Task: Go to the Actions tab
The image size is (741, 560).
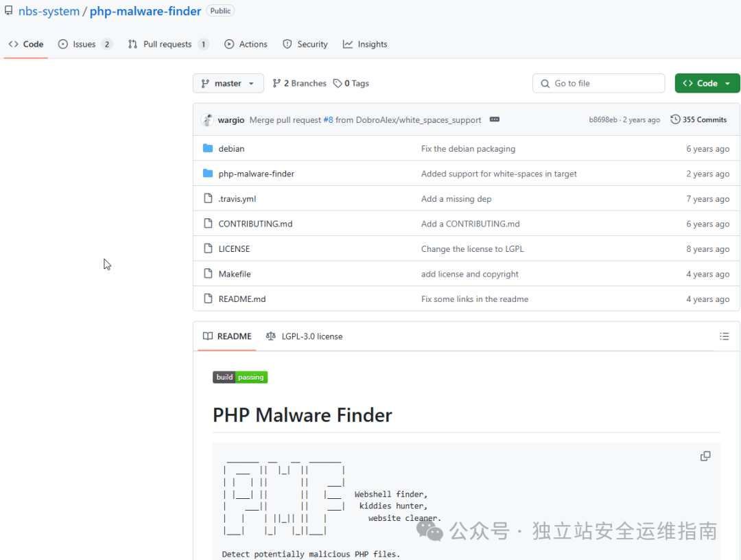Action: click(x=246, y=44)
